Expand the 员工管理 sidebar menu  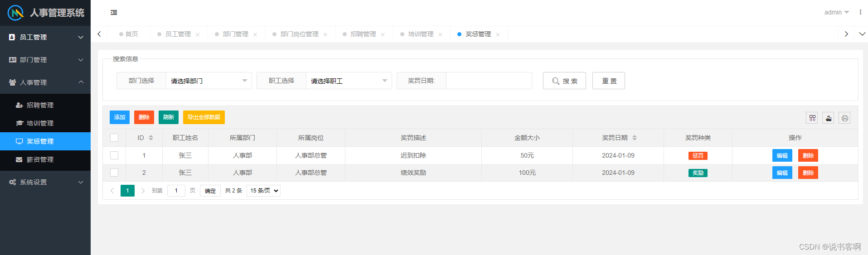pyautogui.click(x=45, y=37)
